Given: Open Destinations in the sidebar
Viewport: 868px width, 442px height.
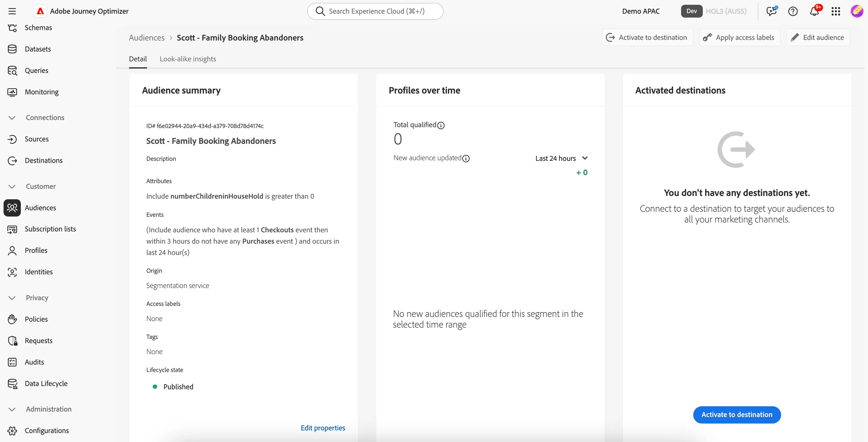Looking at the screenshot, I should tap(43, 161).
